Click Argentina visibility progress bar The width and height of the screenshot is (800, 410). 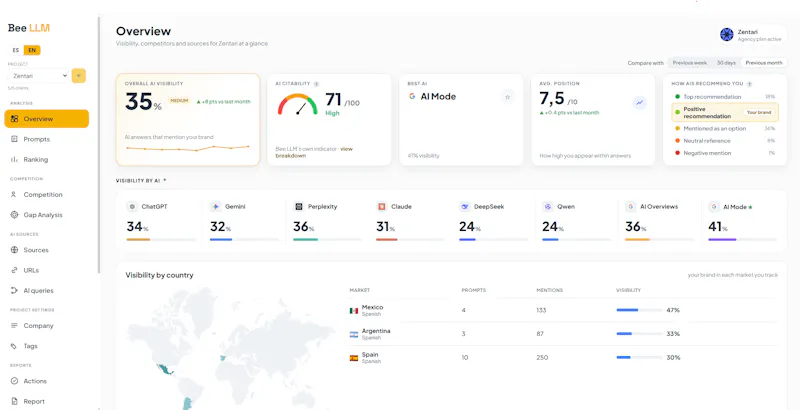point(639,334)
